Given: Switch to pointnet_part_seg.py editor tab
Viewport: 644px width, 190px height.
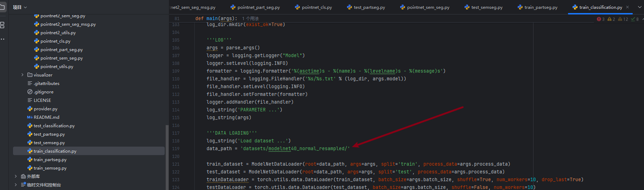Looking at the screenshot, I should (255, 7).
